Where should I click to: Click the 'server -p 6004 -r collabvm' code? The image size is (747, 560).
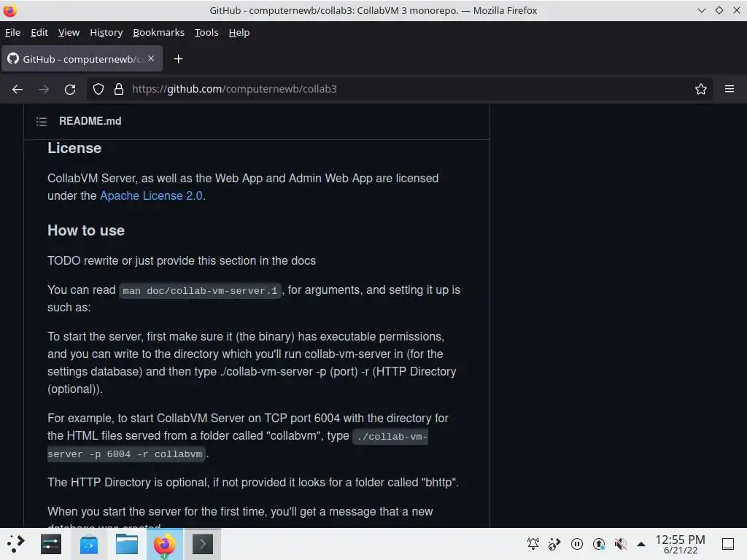pyautogui.click(x=125, y=454)
